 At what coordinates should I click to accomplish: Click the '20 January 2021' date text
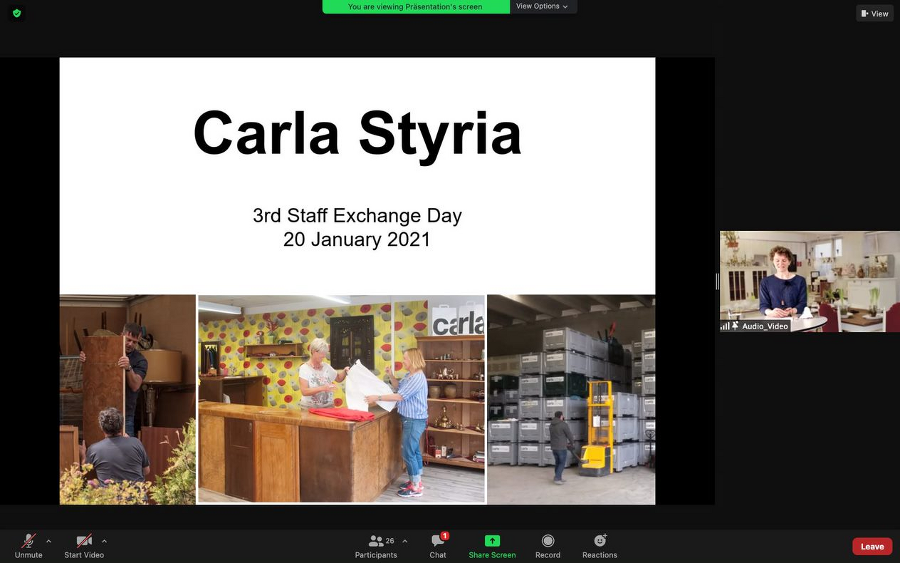pyautogui.click(x=356, y=239)
